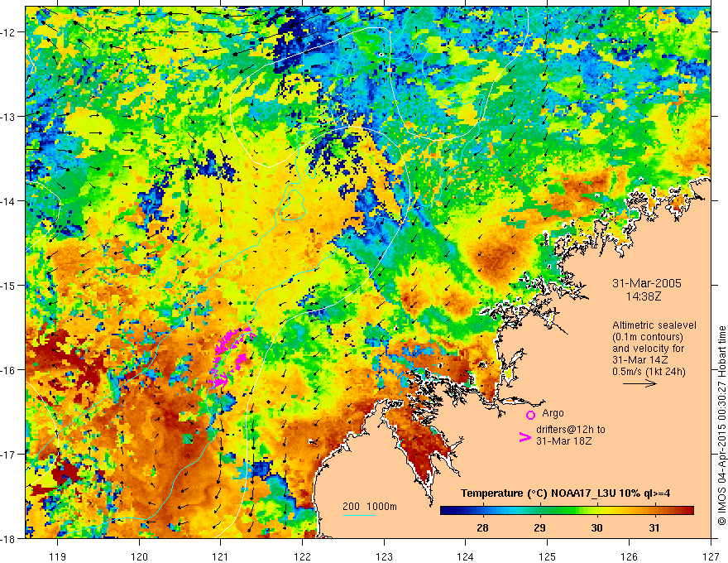The width and height of the screenshot is (728, 563).
Task: Click the latitude axis label -17
Action: pyautogui.click(x=8, y=454)
